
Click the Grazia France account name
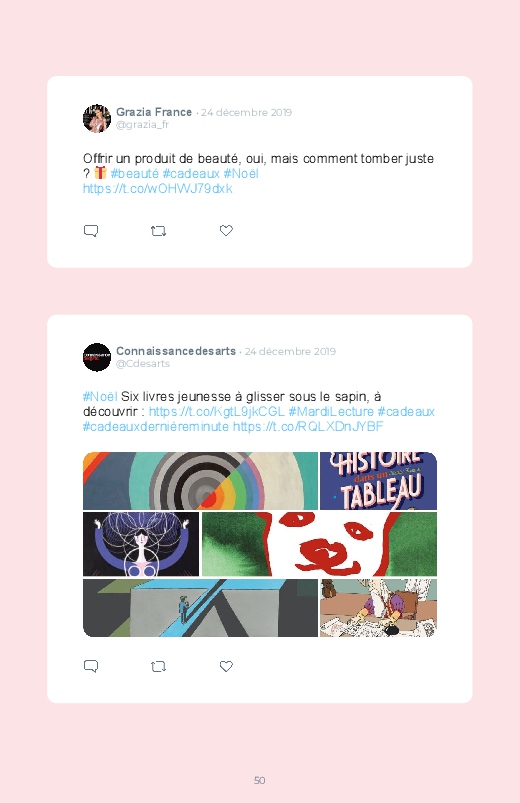coord(154,112)
